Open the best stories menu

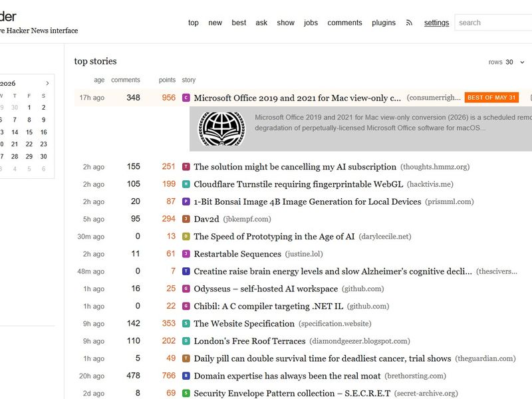coord(239,23)
